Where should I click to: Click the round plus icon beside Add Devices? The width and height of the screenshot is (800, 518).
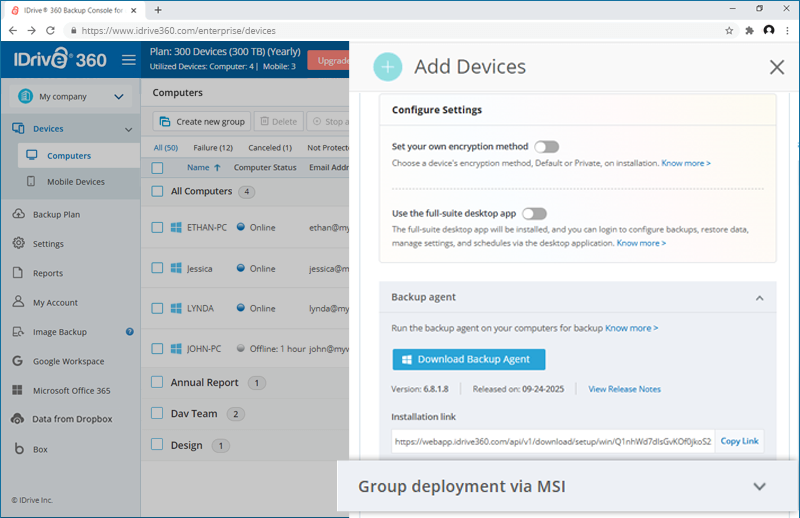[388, 67]
